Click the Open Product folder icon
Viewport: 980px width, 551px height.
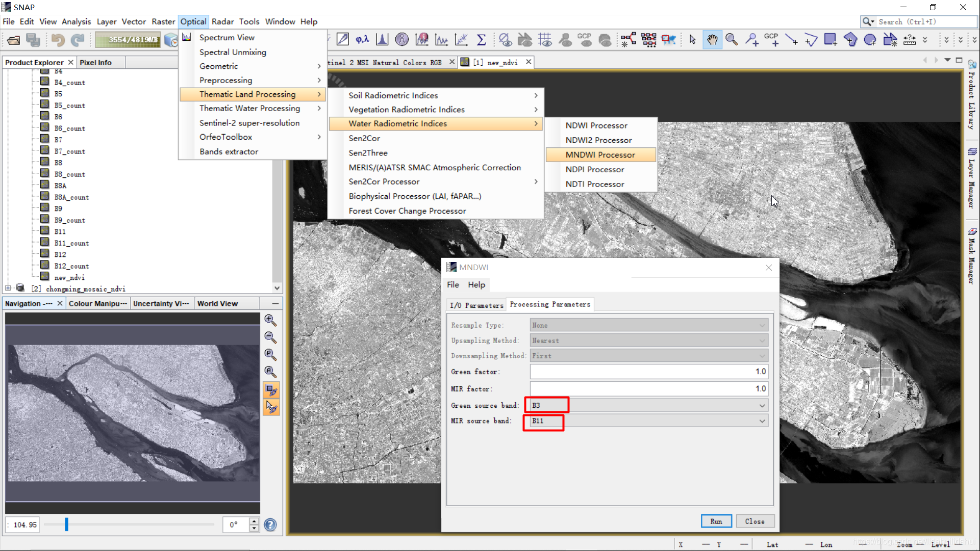click(14, 40)
